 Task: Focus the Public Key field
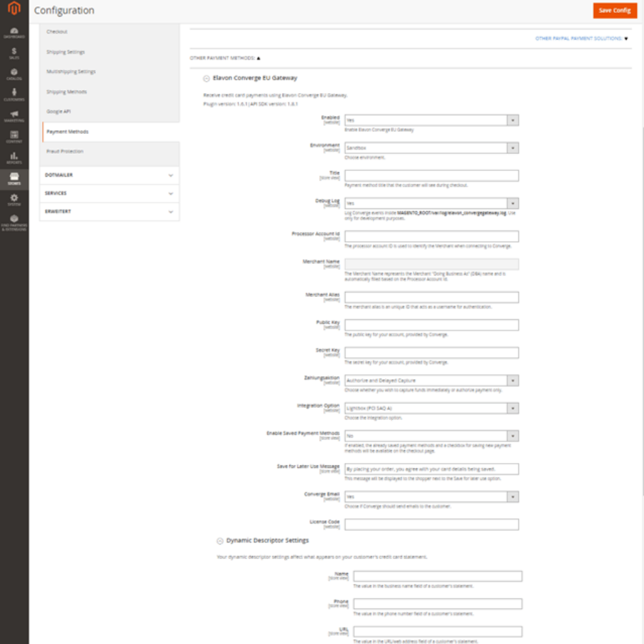431,326
